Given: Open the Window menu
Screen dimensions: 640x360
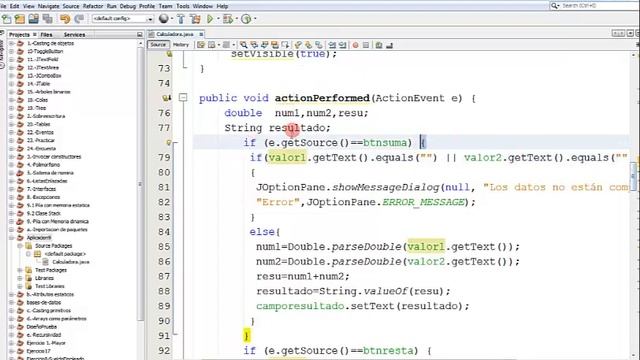Looking at the screenshot, I should click(x=202, y=6).
